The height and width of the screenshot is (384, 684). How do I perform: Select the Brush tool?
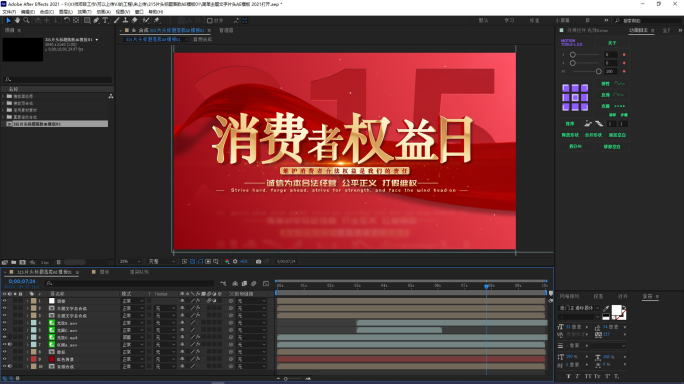click(x=117, y=21)
